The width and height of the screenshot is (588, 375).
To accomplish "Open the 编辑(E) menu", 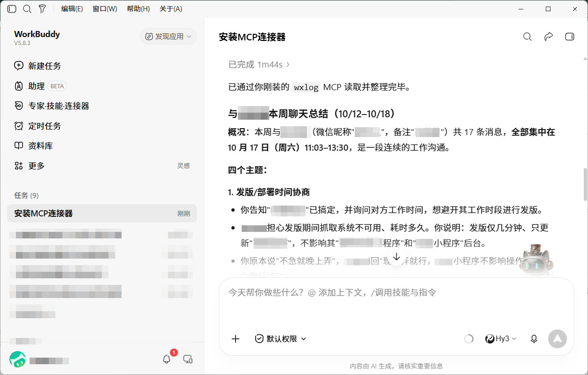I will 72,9.
